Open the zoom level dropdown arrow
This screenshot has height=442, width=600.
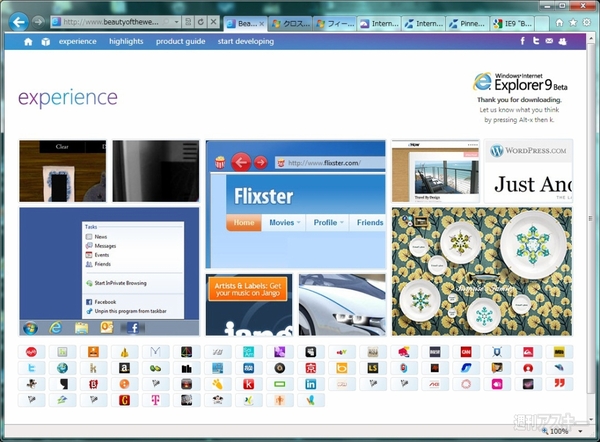[x=580, y=432]
